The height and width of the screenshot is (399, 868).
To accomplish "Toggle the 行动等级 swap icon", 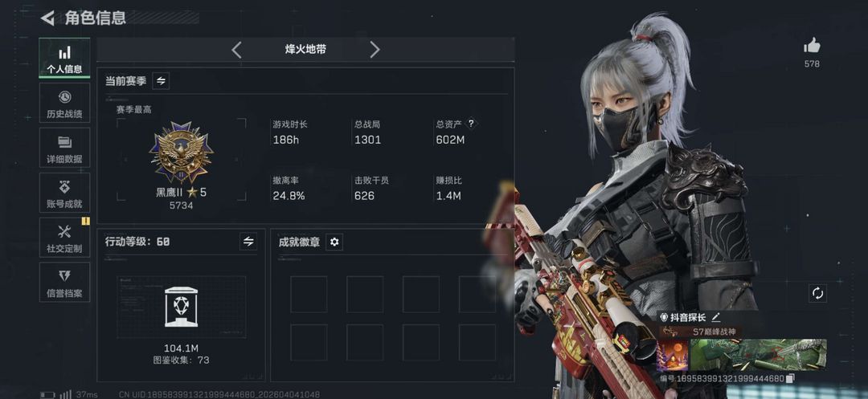I will [248, 242].
